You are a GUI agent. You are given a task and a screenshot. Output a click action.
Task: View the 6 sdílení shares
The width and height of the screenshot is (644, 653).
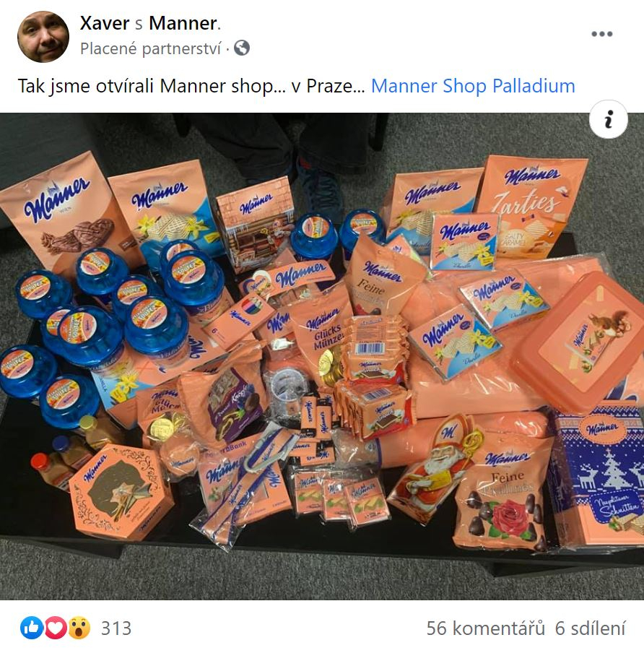coord(591,628)
